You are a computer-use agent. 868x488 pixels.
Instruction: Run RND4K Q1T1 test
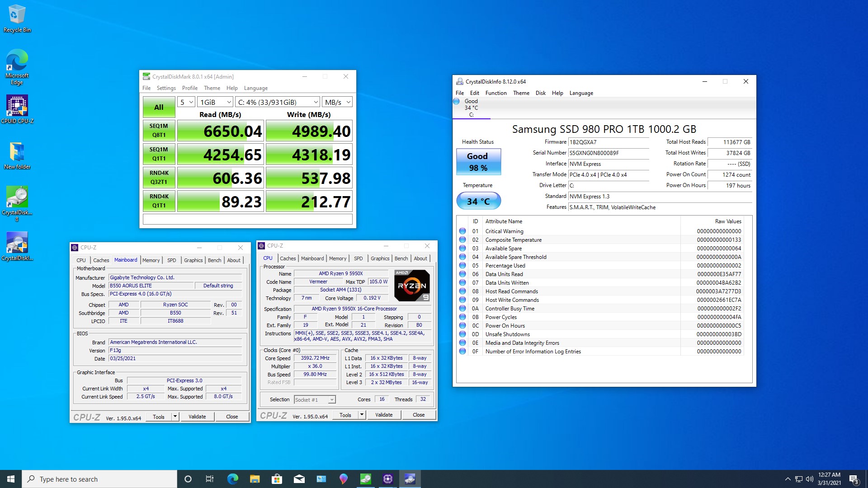(x=159, y=201)
